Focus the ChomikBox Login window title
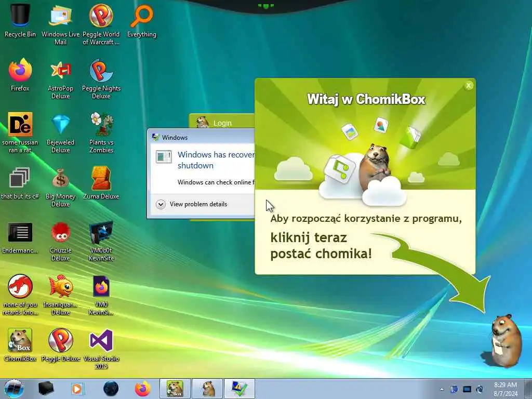This screenshot has width=532, height=399. [222, 123]
